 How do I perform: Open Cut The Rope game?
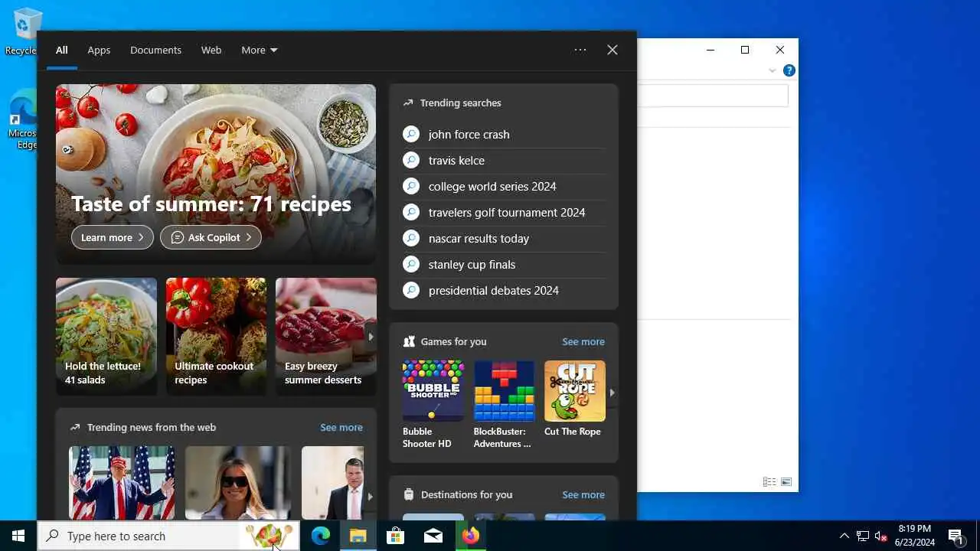point(574,399)
